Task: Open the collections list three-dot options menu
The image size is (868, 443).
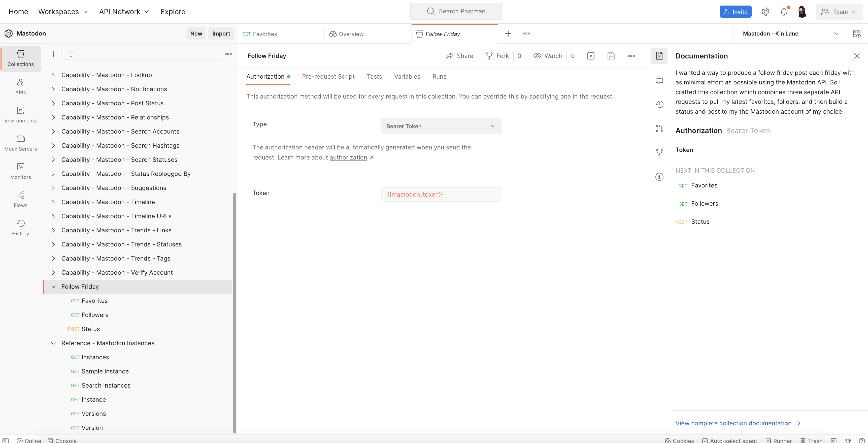Action: 228,54
